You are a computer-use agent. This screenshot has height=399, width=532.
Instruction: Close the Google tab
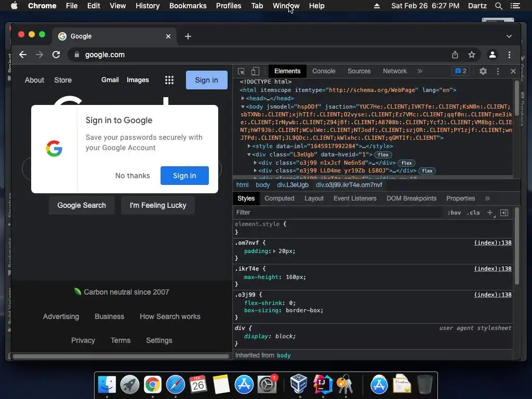point(168,36)
